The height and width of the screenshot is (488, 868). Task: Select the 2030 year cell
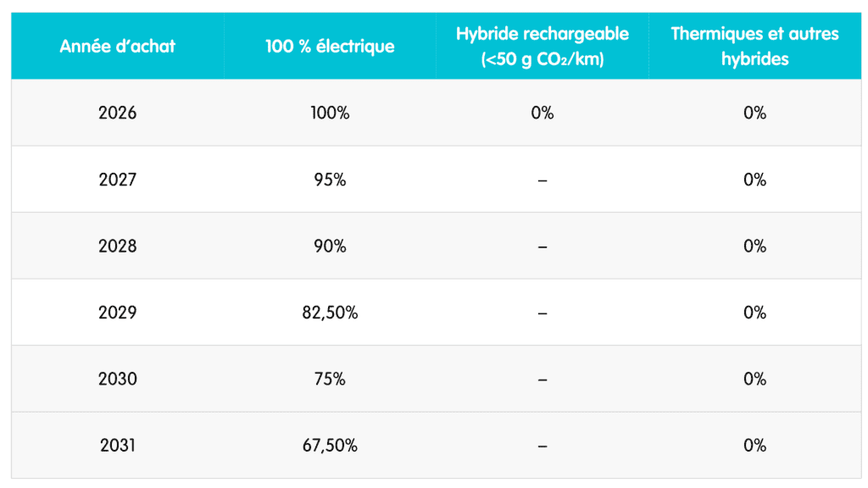[x=118, y=379]
